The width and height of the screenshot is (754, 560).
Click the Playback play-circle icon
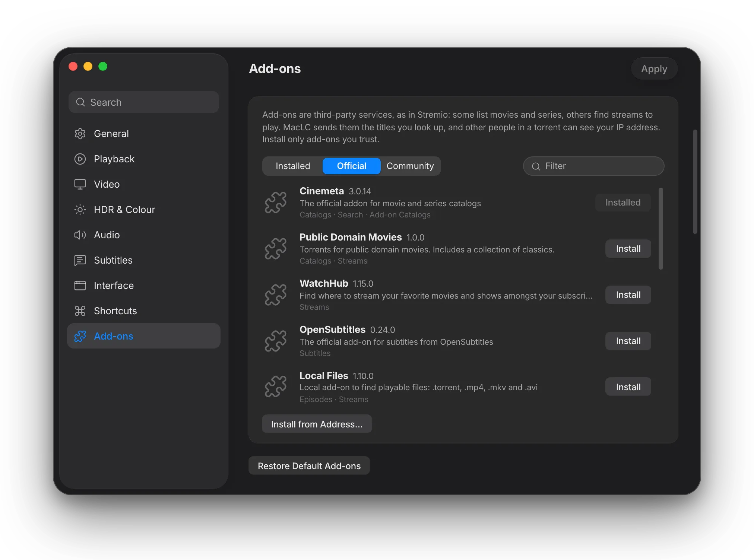click(x=80, y=159)
